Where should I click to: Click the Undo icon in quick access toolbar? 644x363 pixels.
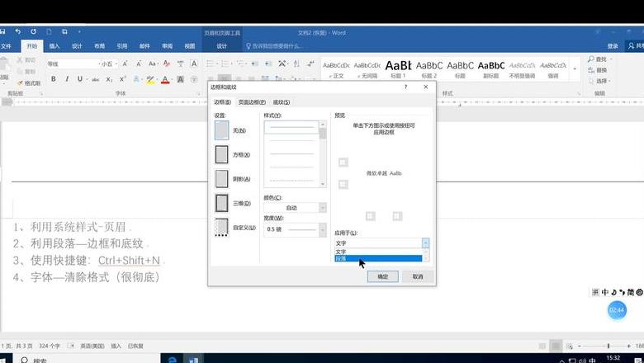click(x=17, y=31)
